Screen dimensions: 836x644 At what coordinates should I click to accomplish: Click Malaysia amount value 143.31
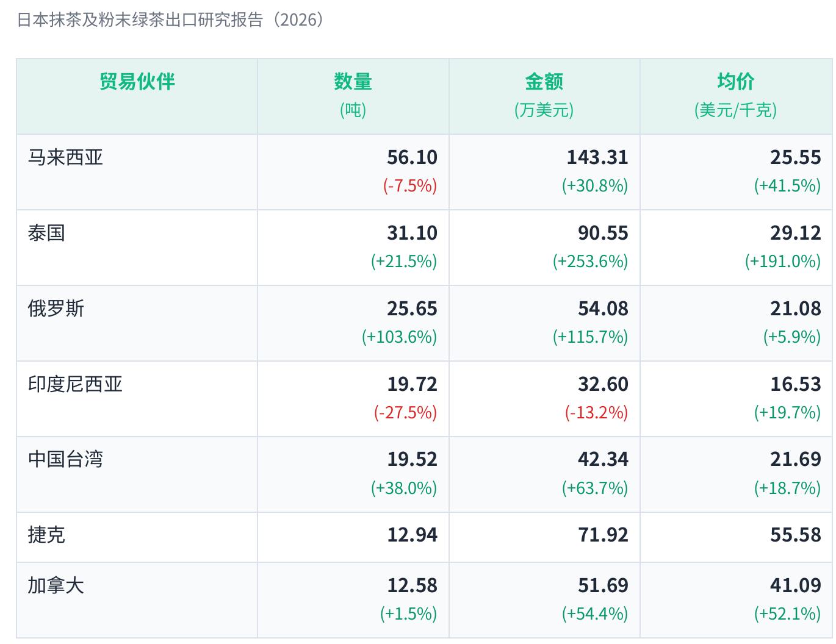(x=597, y=157)
